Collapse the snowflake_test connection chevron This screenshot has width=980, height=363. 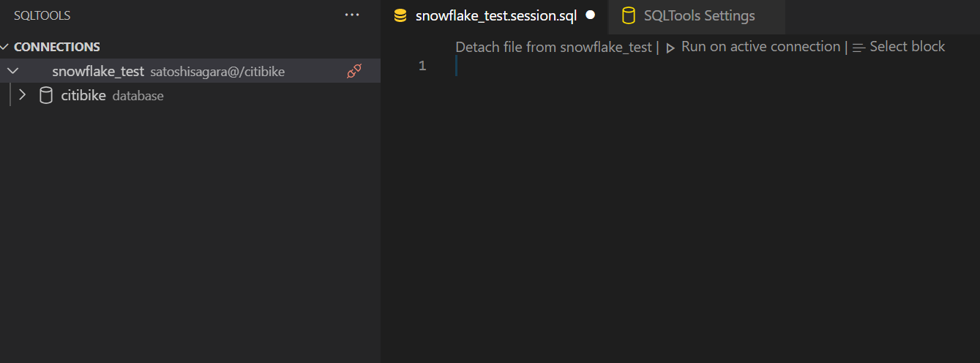click(12, 71)
